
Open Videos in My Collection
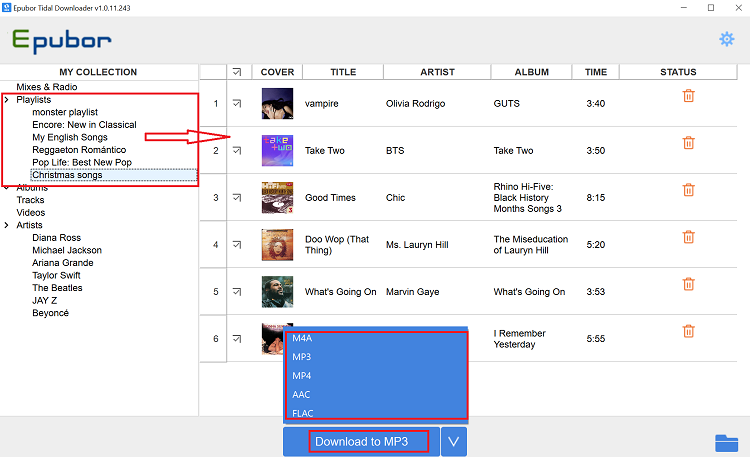[x=31, y=212]
